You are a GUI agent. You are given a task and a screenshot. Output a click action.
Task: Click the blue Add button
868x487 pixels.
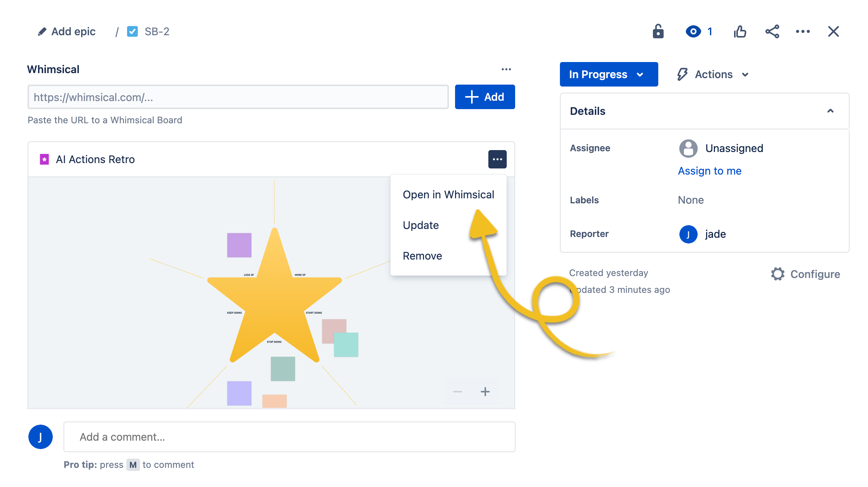click(485, 97)
